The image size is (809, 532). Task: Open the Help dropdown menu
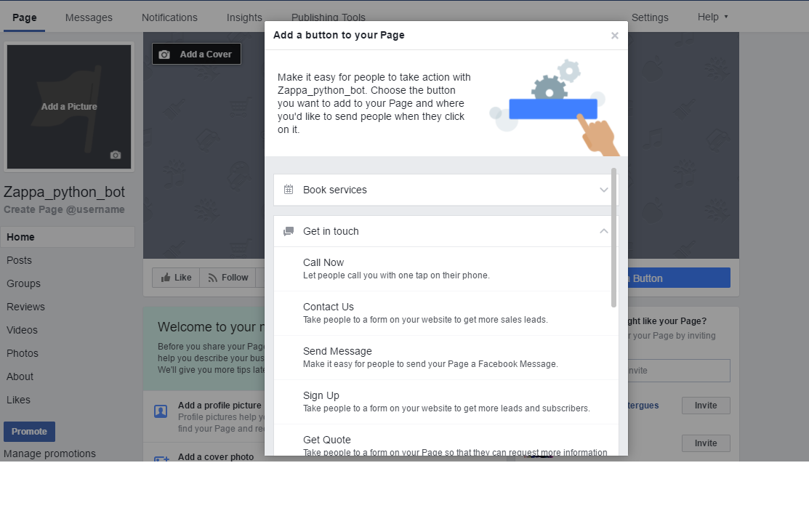(712, 17)
